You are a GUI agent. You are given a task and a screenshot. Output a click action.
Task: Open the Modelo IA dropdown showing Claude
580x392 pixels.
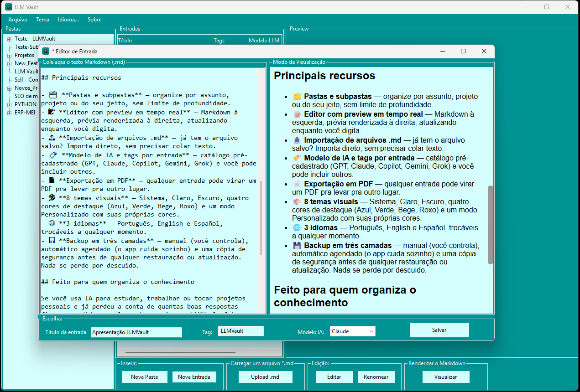click(x=353, y=331)
